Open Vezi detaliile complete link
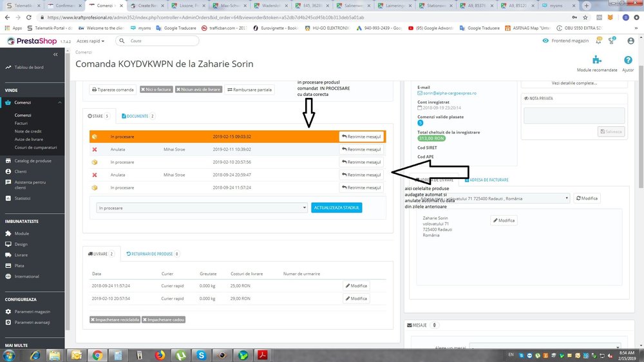The height and width of the screenshot is (362, 644). [x=574, y=83]
